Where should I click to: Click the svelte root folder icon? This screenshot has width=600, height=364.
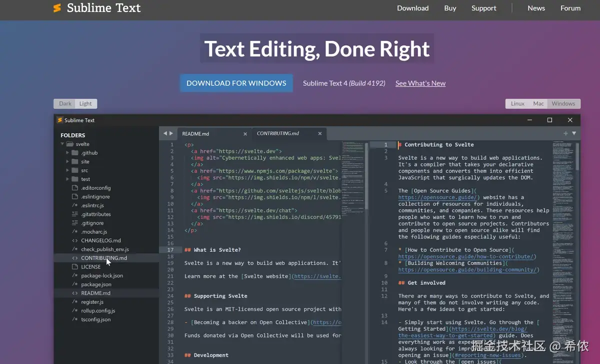tap(70, 144)
